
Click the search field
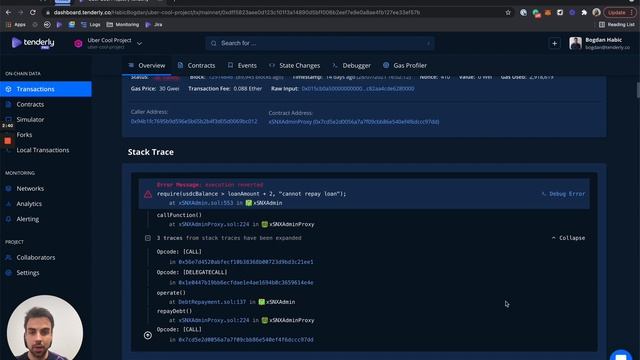(320, 43)
